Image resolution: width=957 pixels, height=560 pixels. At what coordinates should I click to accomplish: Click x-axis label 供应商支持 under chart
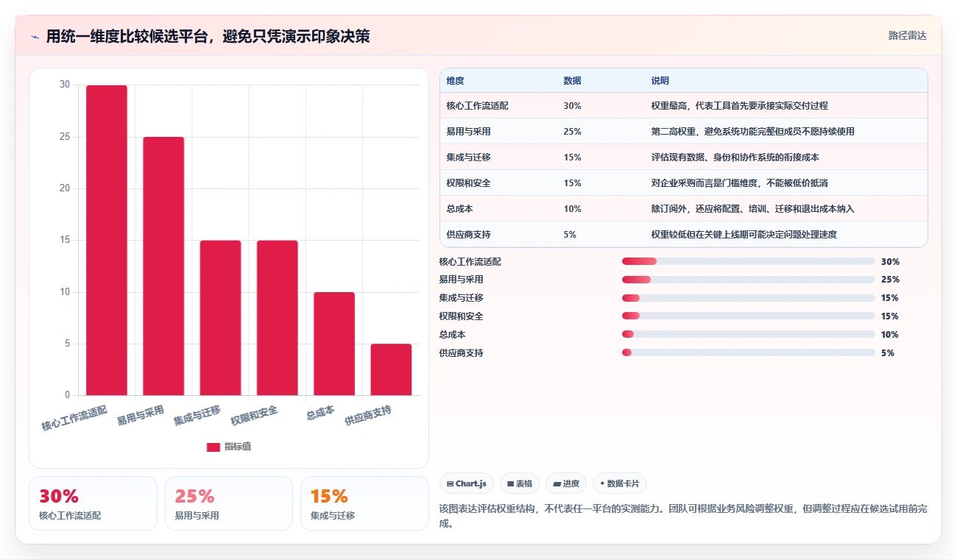(368, 415)
